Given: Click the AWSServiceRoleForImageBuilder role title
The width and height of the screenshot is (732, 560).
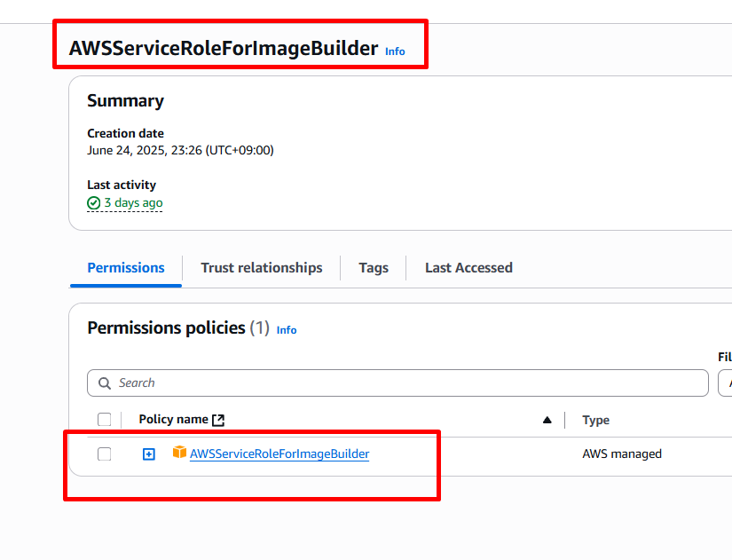Looking at the screenshot, I should (224, 48).
